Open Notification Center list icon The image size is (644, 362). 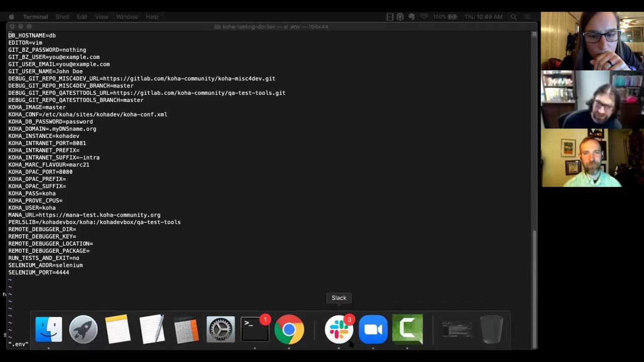coord(527,17)
